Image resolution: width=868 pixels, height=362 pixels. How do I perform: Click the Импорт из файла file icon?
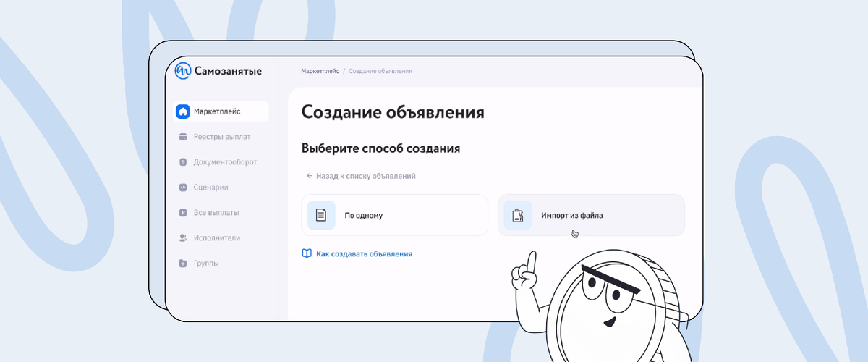[518, 215]
